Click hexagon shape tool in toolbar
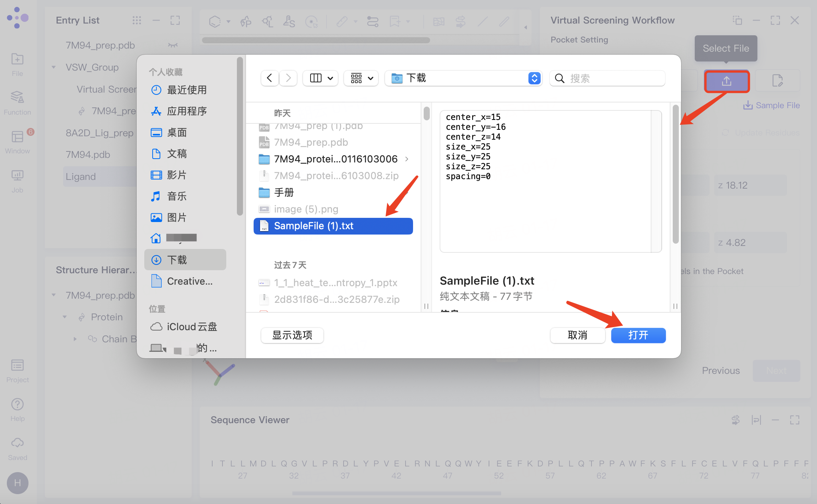 point(215,22)
